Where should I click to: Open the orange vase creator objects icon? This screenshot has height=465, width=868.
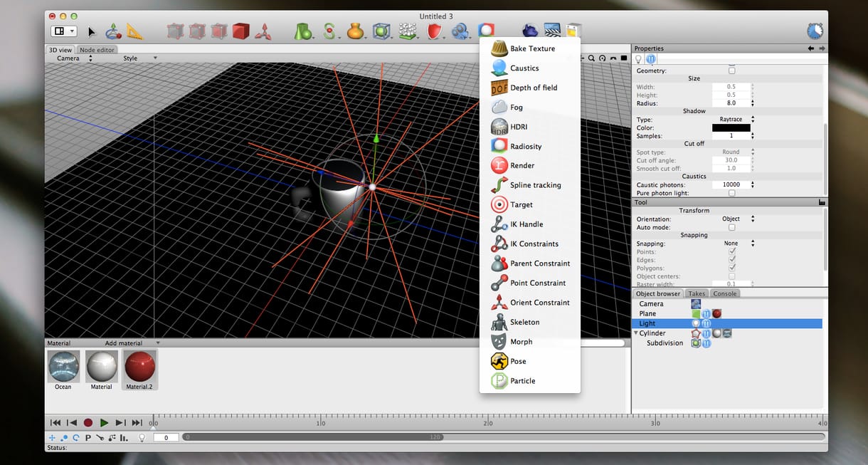pyautogui.click(x=355, y=31)
